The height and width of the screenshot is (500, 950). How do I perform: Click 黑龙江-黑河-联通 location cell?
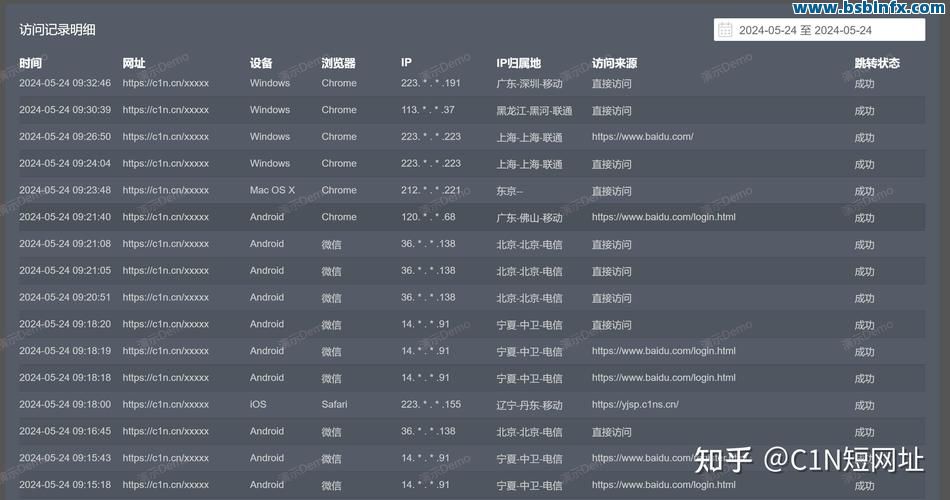click(534, 110)
